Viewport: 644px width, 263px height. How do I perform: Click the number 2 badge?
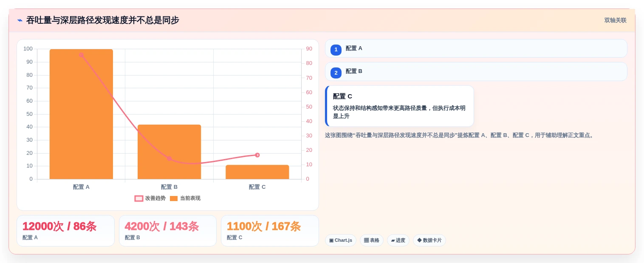coord(336,73)
